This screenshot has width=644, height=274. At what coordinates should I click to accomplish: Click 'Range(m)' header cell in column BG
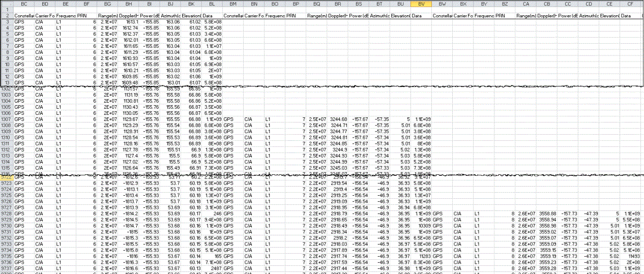(x=107, y=16)
